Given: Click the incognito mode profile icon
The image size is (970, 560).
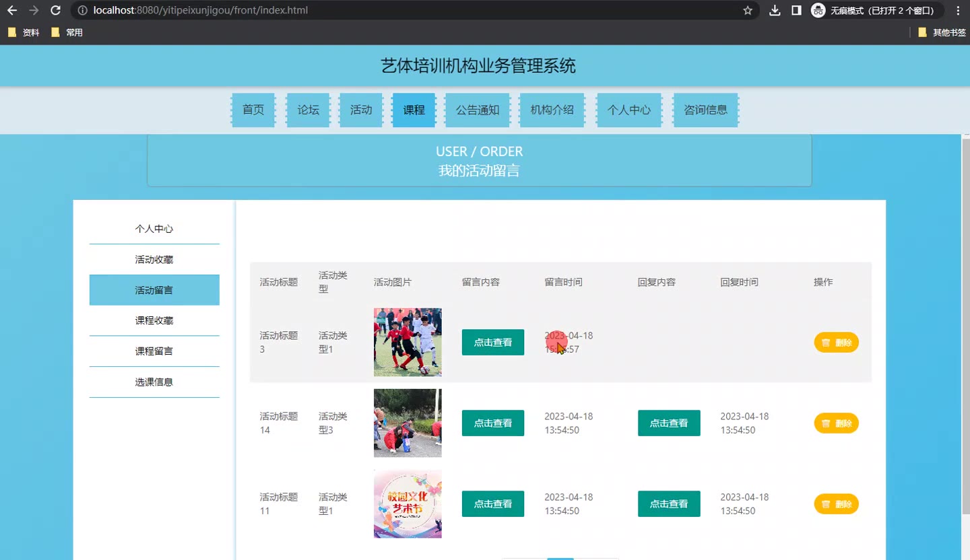Looking at the screenshot, I should [818, 10].
